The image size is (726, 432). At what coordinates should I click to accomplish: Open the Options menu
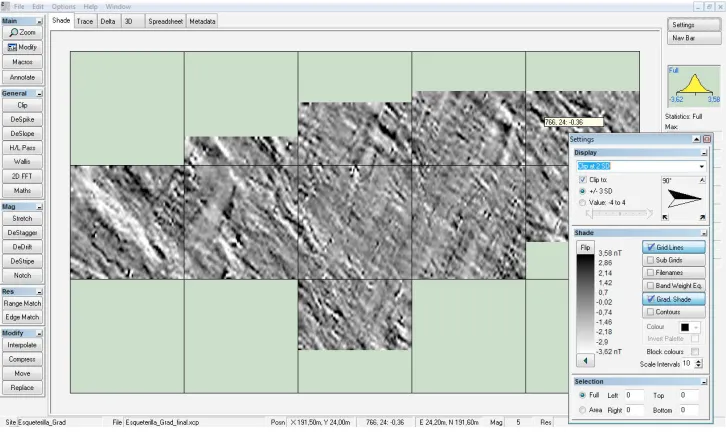coord(63,6)
